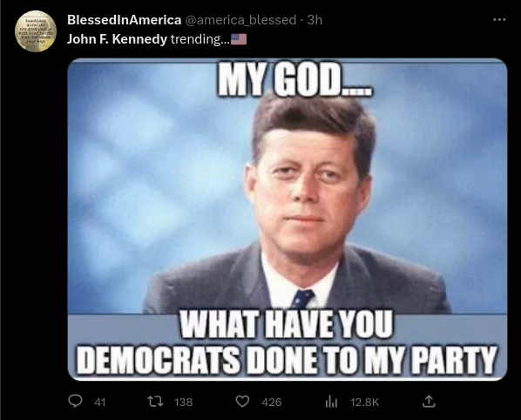Click the 138 reposts count

click(184, 403)
